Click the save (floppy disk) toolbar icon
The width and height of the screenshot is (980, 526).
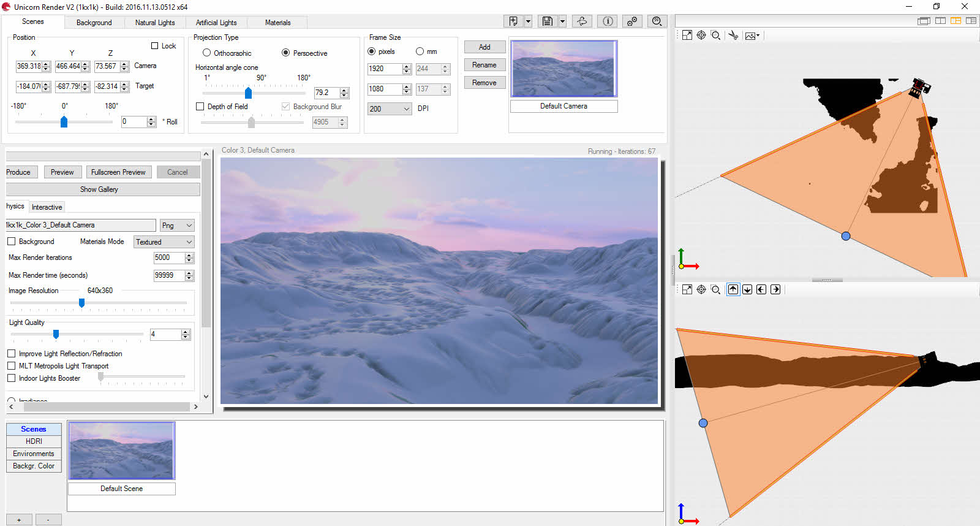click(547, 21)
